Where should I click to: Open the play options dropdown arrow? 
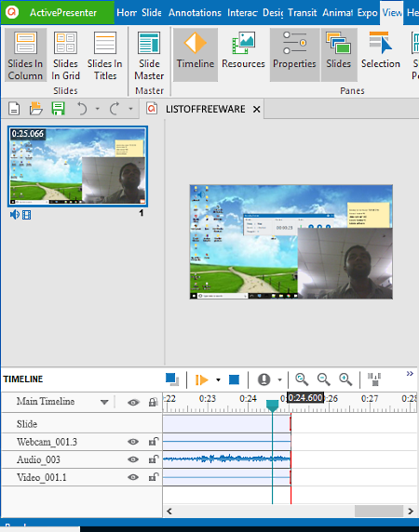point(218,379)
